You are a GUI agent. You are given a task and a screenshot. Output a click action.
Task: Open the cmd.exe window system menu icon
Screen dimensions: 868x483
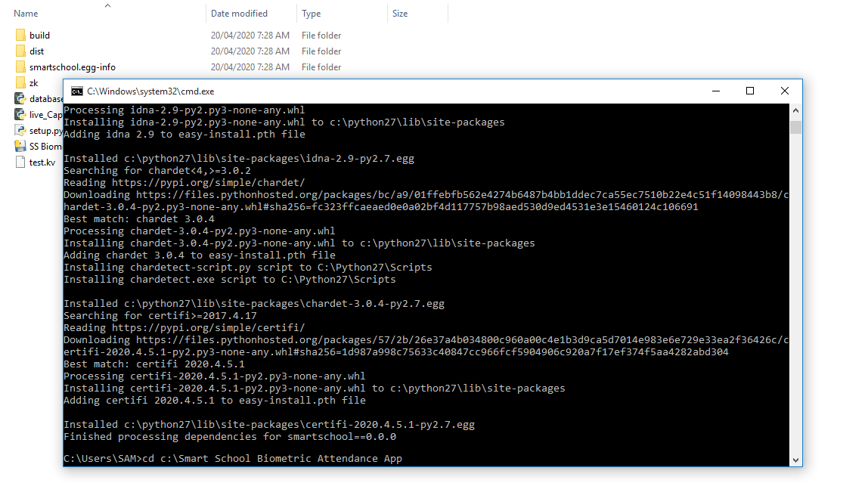[76, 91]
